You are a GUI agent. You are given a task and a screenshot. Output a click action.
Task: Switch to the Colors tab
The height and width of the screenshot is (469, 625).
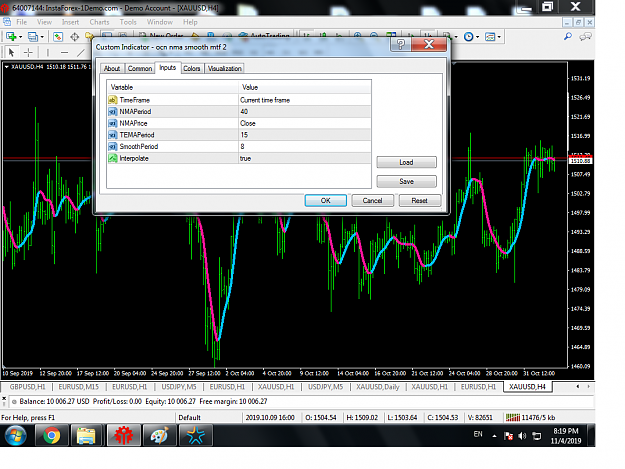click(x=192, y=69)
